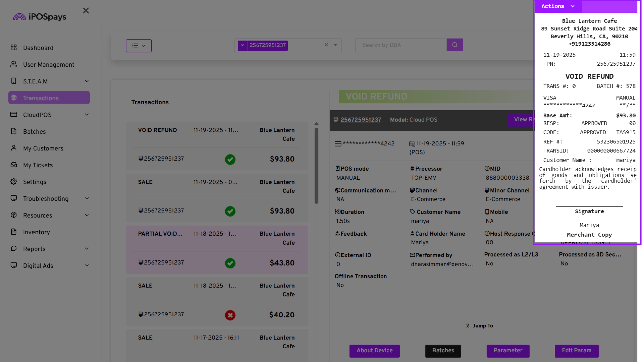Open the list view dropdown button

coord(139,45)
